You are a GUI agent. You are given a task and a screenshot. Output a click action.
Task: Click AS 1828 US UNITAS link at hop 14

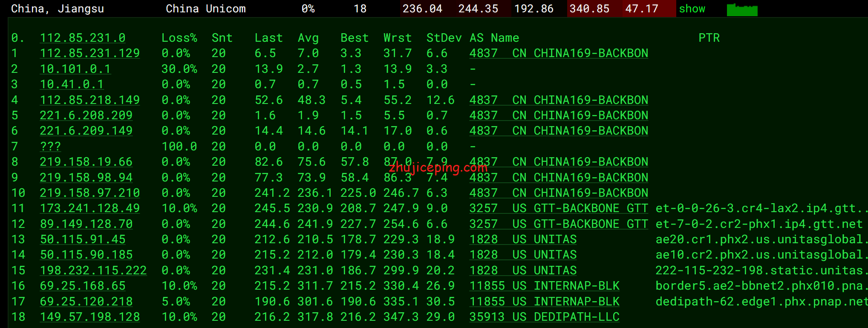pyautogui.click(x=523, y=255)
